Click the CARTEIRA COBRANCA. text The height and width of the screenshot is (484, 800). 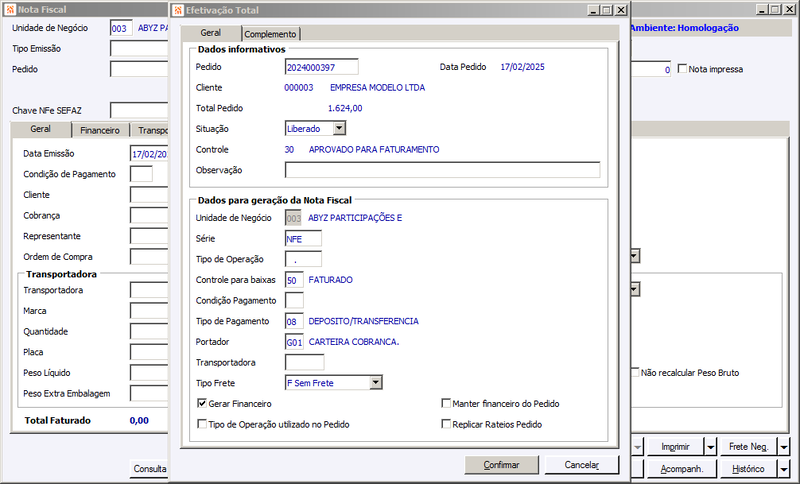pyautogui.click(x=354, y=342)
